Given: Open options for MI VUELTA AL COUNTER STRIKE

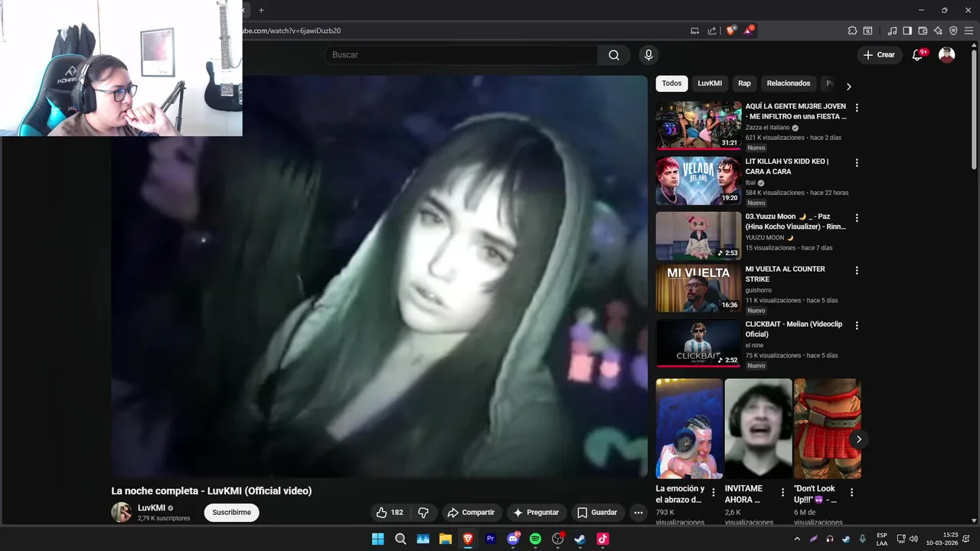Looking at the screenshot, I should pos(857,270).
